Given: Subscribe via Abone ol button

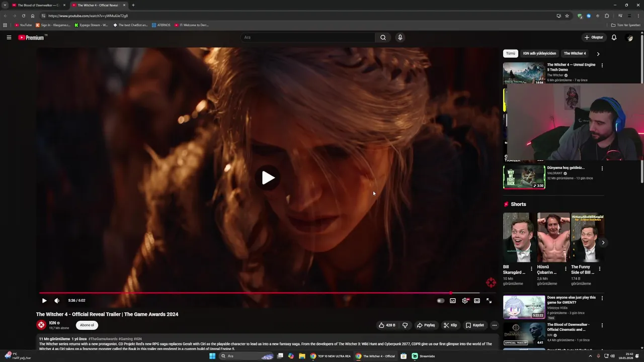Looking at the screenshot, I should click(x=87, y=325).
